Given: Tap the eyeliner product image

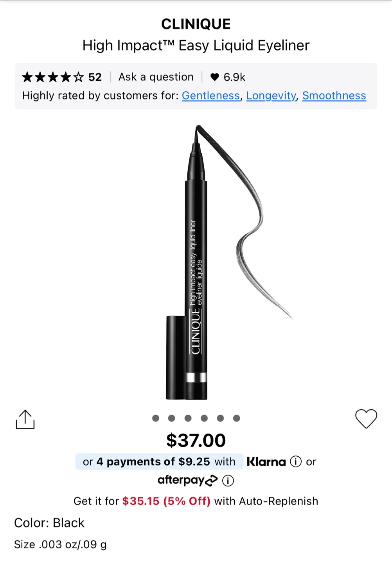Looking at the screenshot, I should pyautogui.click(x=196, y=262).
